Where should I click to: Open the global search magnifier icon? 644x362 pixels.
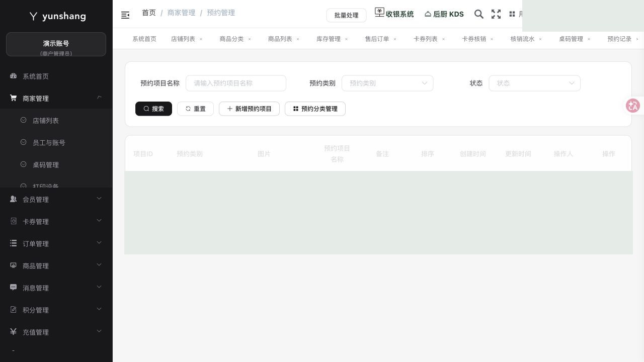pos(479,14)
